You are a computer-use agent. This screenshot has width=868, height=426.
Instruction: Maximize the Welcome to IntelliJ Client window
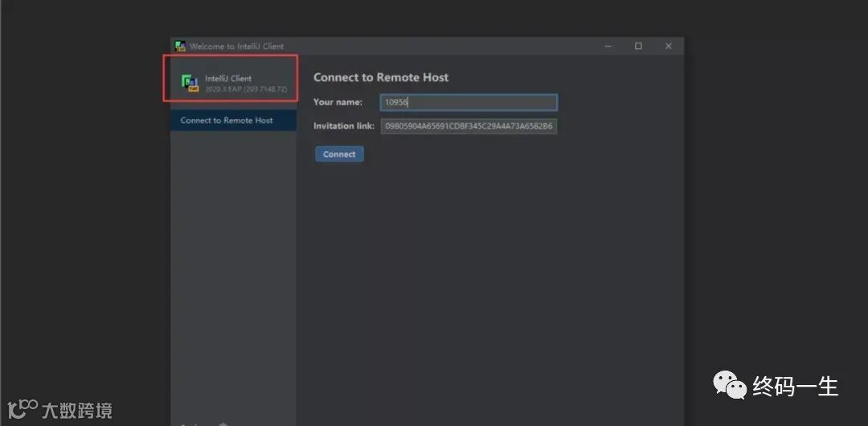click(x=638, y=46)
